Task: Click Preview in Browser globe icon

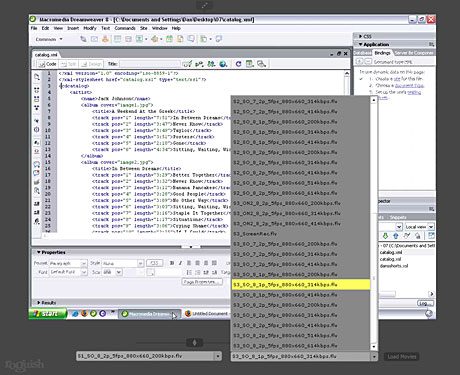Action: coord(223,64)
